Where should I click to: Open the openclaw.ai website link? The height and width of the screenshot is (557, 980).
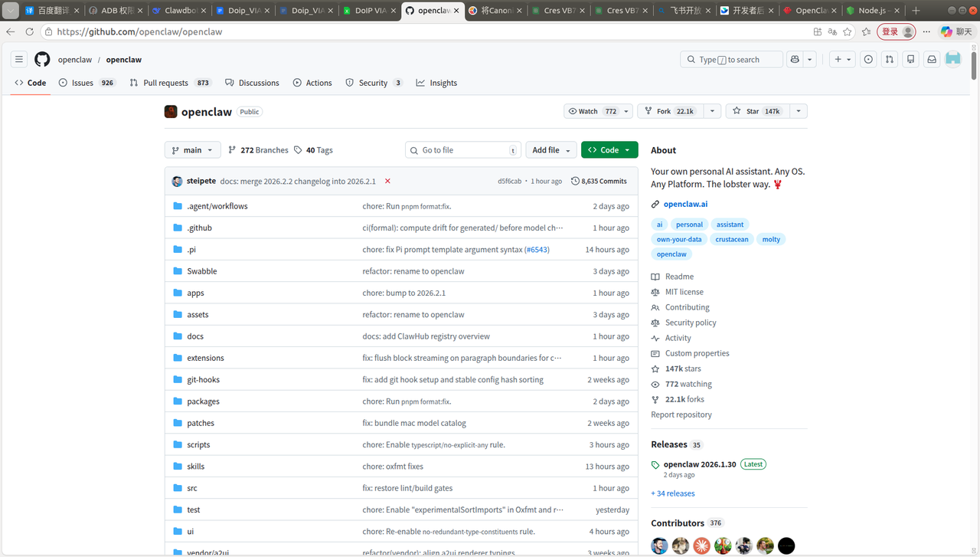point(685,204)
